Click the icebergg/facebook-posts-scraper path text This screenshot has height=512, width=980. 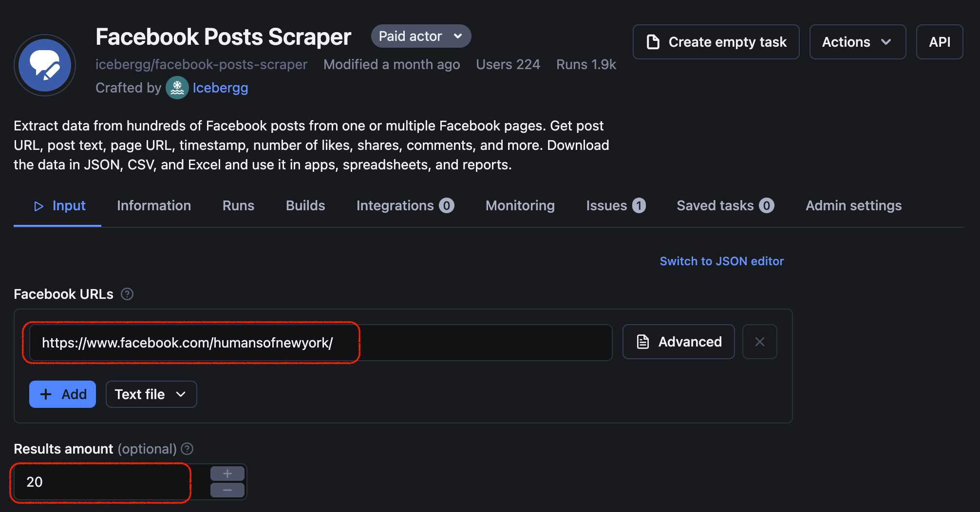pos(201,64)
